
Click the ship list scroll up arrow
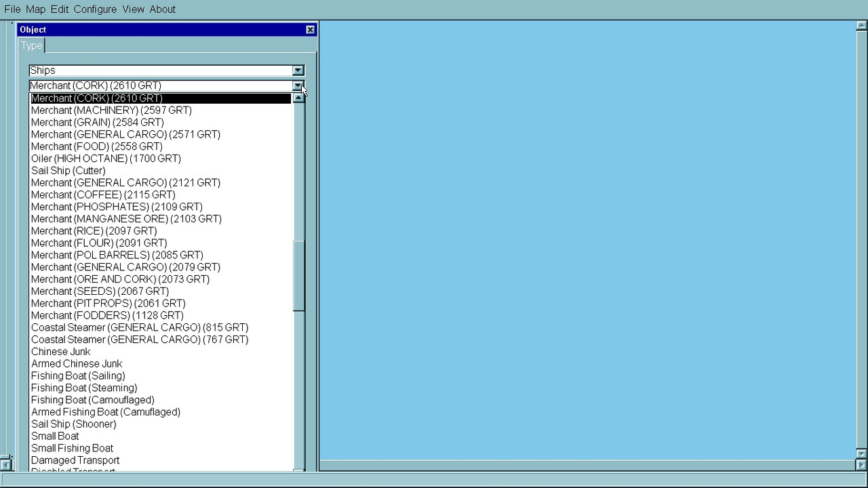(298, 98)
